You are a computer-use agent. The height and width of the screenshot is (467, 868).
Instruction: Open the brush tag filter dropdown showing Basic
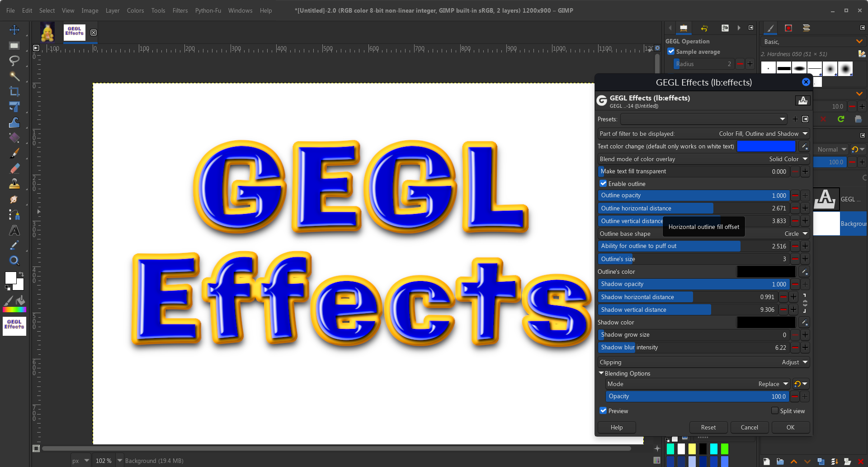[813, 42]
